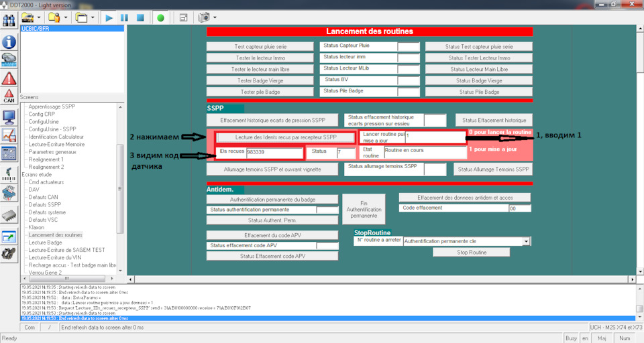Image resolution: width=644 pixels, height=343 pixels.
Task: Click Effacement des donnees antidem et acces
Action: pos(465,198)
